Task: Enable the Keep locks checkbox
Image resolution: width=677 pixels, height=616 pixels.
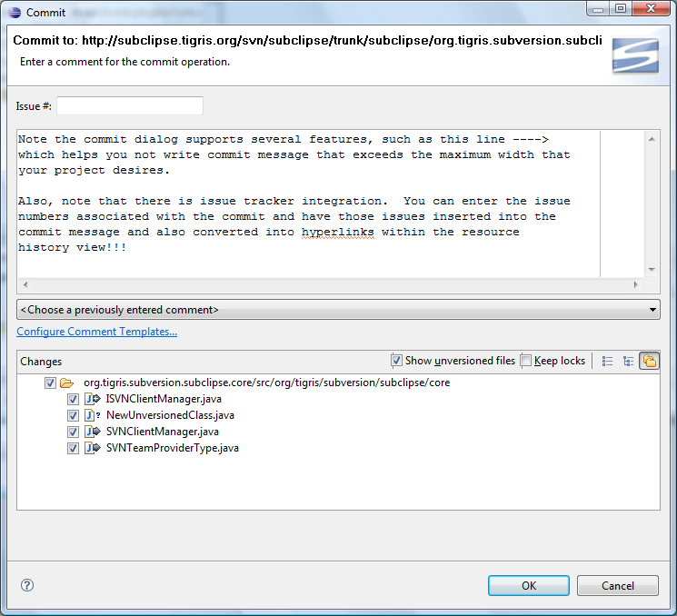Action: tap(526, 361)
